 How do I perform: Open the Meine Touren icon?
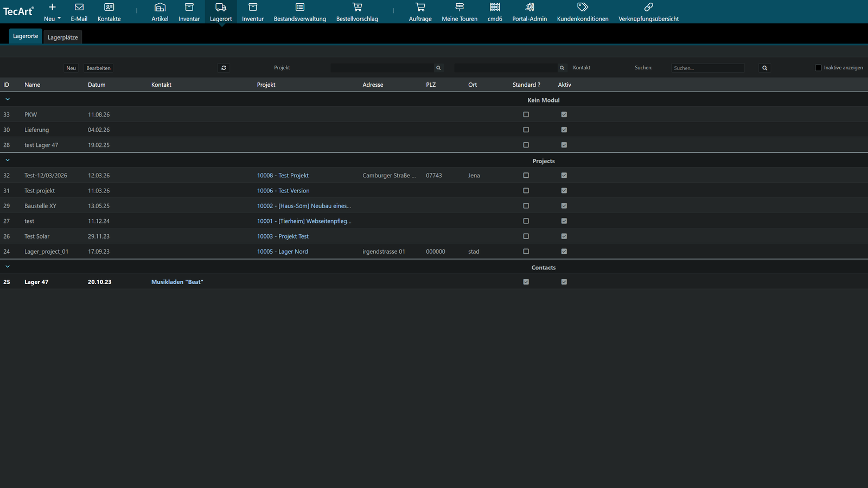[x=459, y=8]
